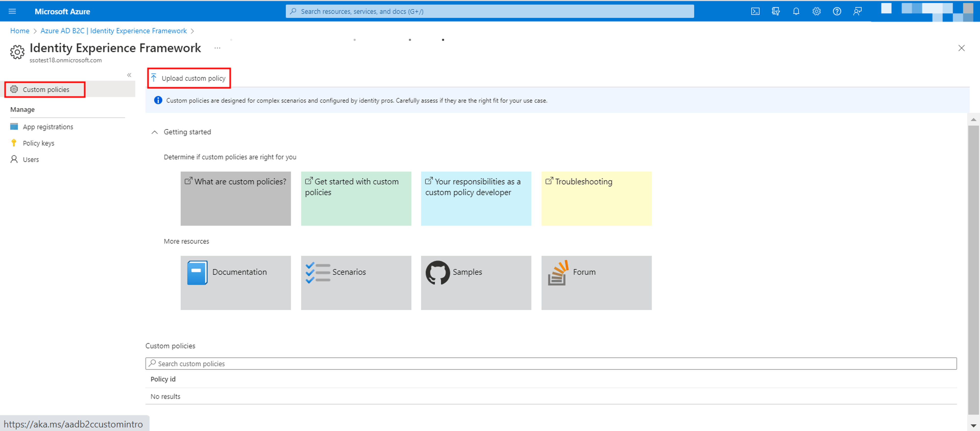Open Azure AD B2C breadcrumb link
Viewport: 980px width, 431px height.
tap(113, 31)
